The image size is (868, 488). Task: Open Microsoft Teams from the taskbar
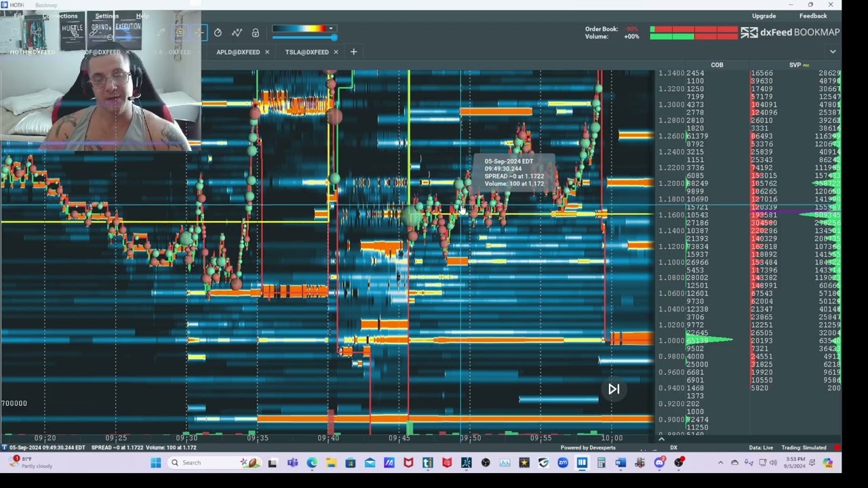[292, 463]
